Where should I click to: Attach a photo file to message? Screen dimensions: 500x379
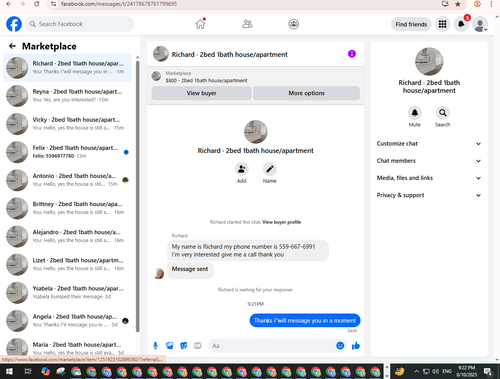pos(169,346)
